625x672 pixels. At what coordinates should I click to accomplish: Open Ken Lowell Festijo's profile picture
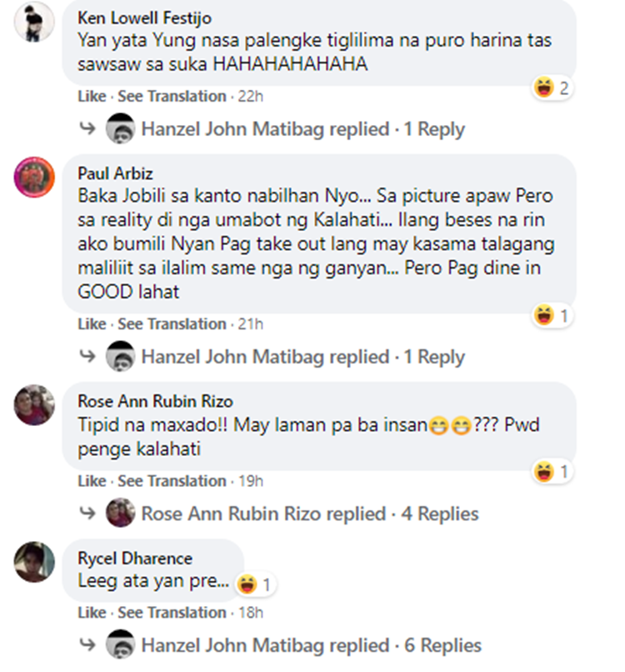click(34, 22)
